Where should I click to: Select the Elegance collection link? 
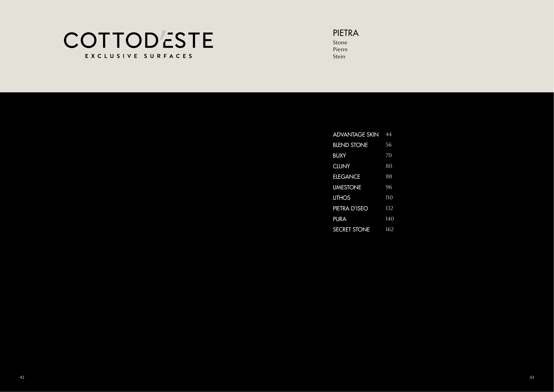(x=346, y=177)
